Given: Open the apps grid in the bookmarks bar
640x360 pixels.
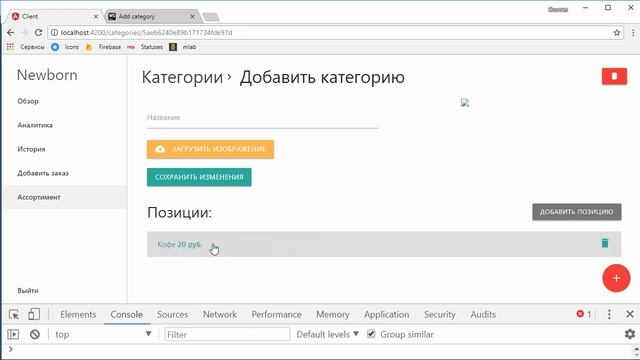Looking at the screenshot, I should click(x=10, y=47).
